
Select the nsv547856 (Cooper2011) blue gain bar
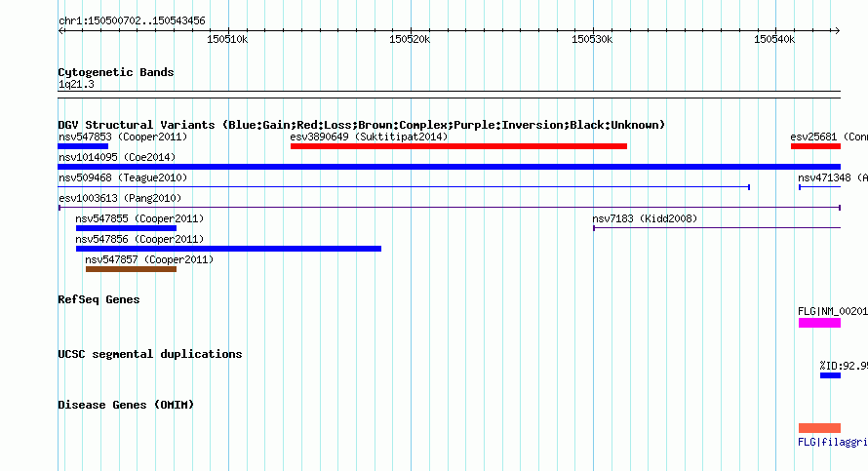click(228, 249)
